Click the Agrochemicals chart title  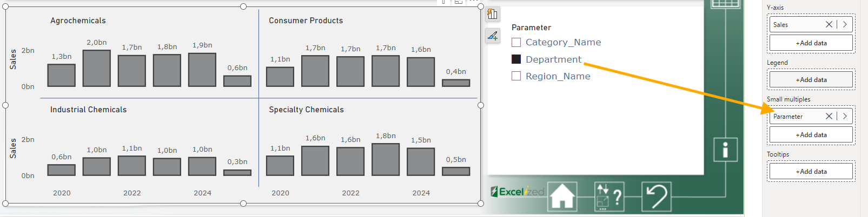[78, 21]
